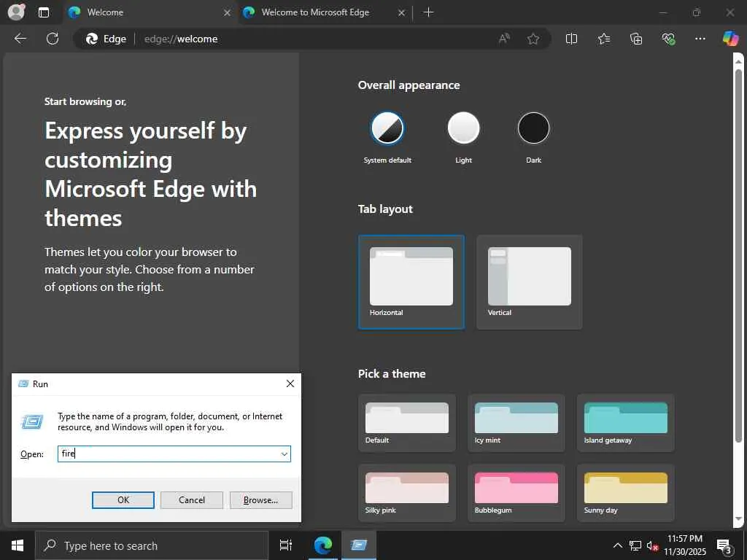Show hidden system tray icons
The height and width of the screenshot is (560, 747).
[x=617, y=545]
